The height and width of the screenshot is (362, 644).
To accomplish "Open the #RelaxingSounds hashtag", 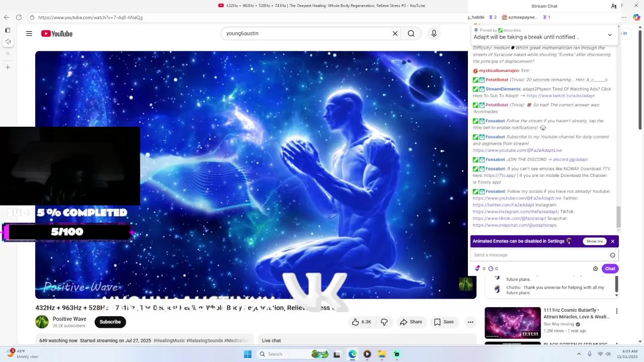I will (x=205, y=340).
